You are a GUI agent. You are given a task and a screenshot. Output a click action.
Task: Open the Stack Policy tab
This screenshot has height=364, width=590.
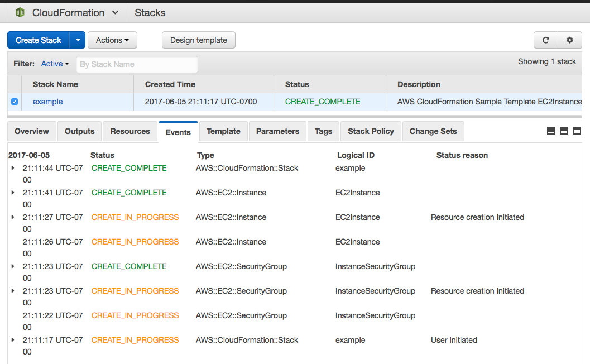coord(371,131)
